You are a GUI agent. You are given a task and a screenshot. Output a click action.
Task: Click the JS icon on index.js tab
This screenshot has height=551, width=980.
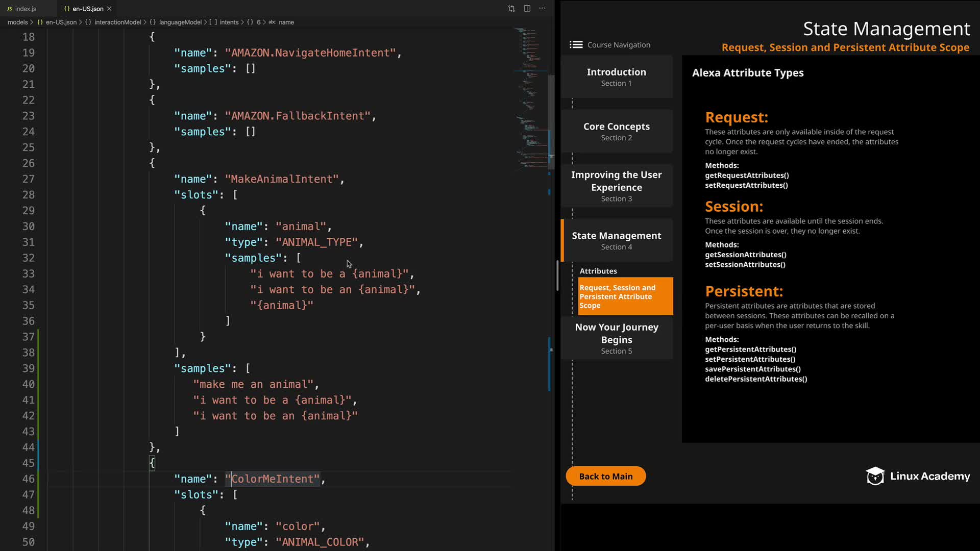click(x=10, y=9)
